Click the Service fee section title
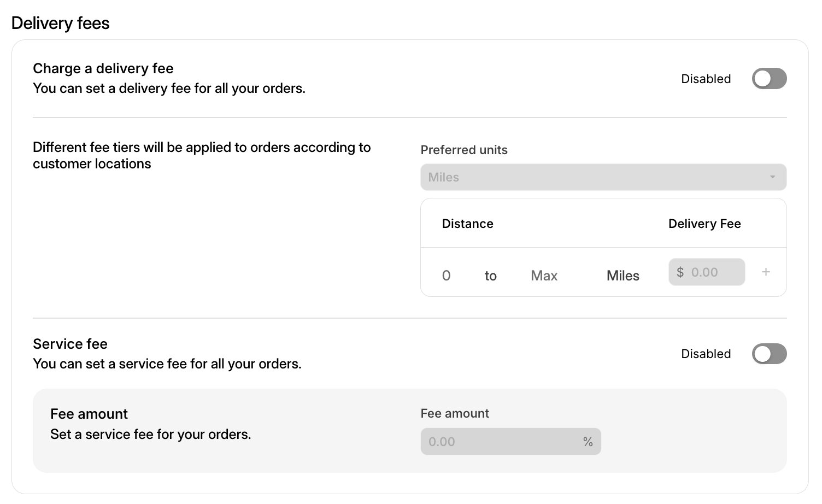This screenshot has height=504, width=822. tap(70, 344)
